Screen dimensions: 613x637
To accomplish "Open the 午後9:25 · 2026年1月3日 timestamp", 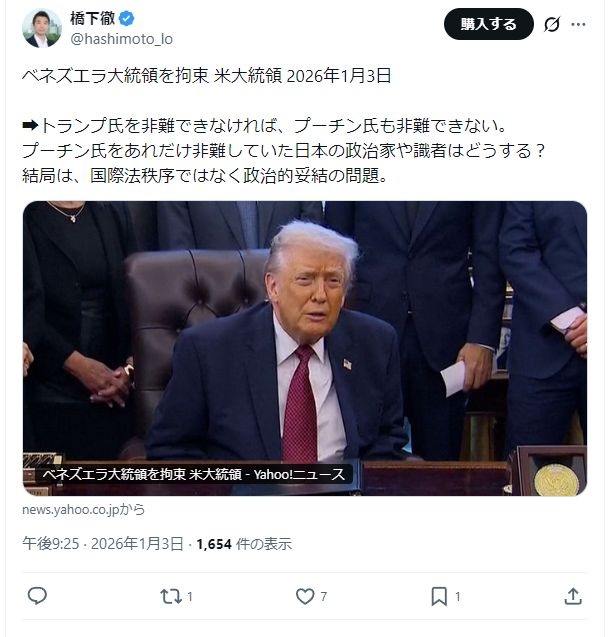I will coord(103,544).
